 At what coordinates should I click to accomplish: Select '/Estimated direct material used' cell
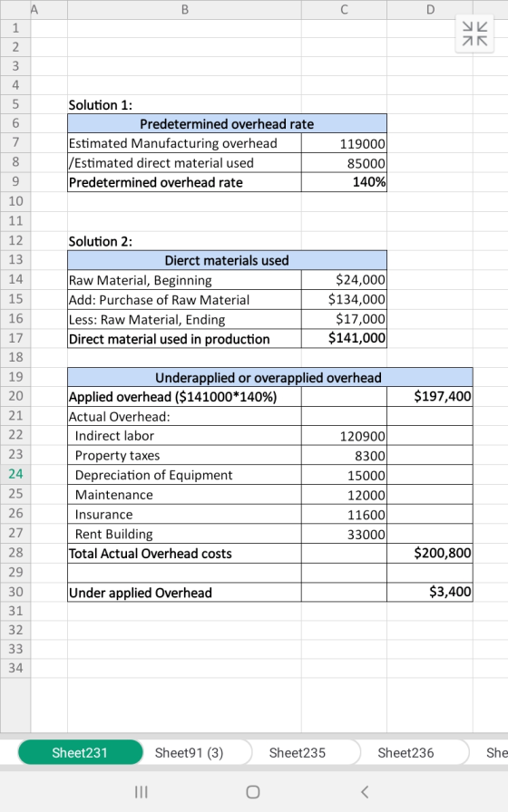tap(184, 162)
